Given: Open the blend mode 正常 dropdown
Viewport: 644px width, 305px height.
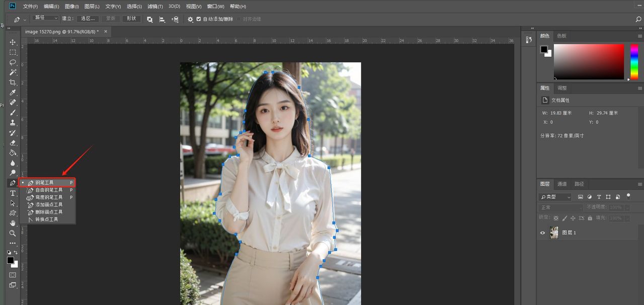Looking at the screenshot, I should pyautogui.click(x=561, y=207).
